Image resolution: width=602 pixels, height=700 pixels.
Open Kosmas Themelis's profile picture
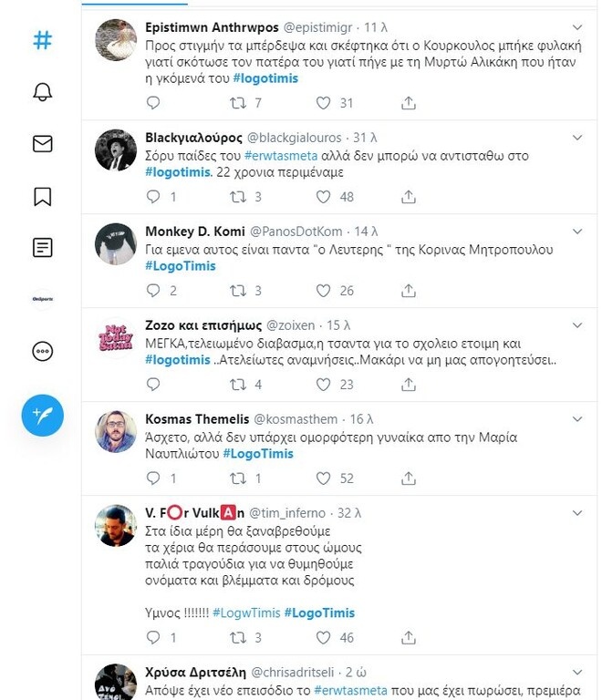click(116, 431)
